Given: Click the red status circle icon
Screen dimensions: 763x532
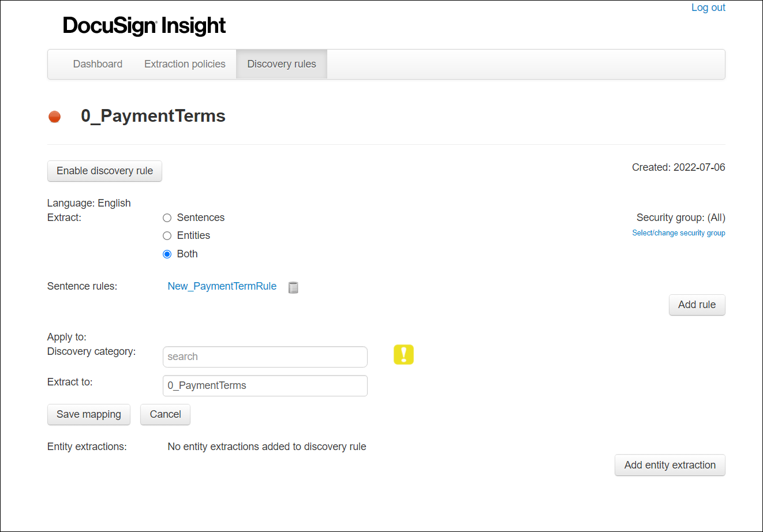Looking at the screenshot, I should click(x=55, y=117).
